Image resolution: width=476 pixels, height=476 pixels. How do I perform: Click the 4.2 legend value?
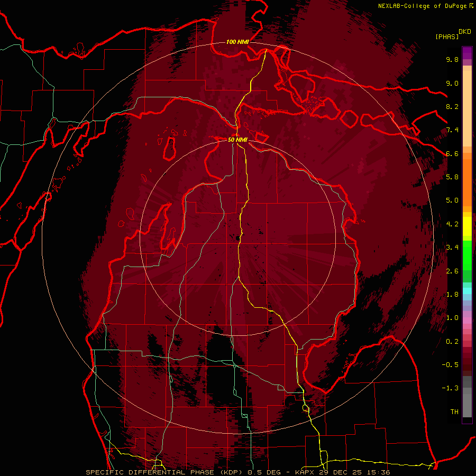452,224
